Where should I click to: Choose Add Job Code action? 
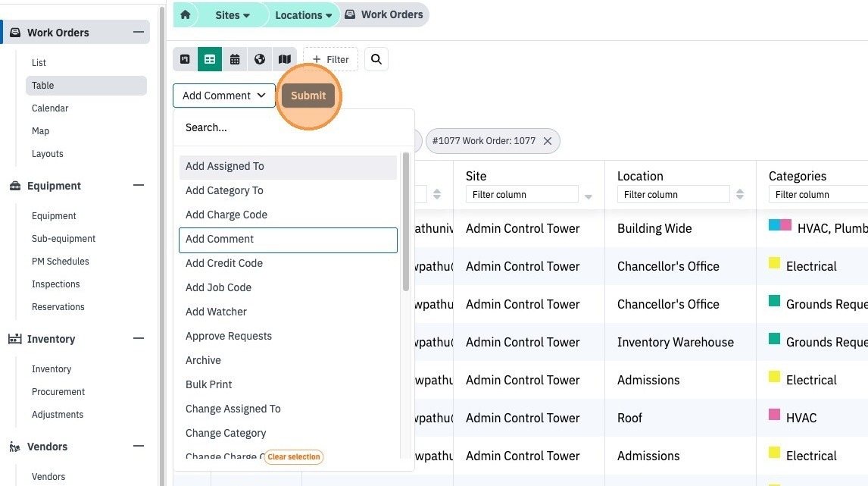tap(288, 287)
